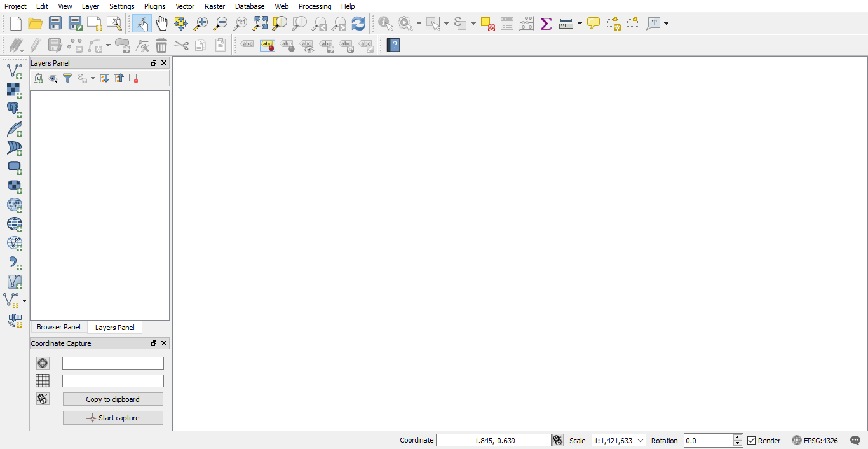Open the Raster menu
868x449 pixels.
215,6
